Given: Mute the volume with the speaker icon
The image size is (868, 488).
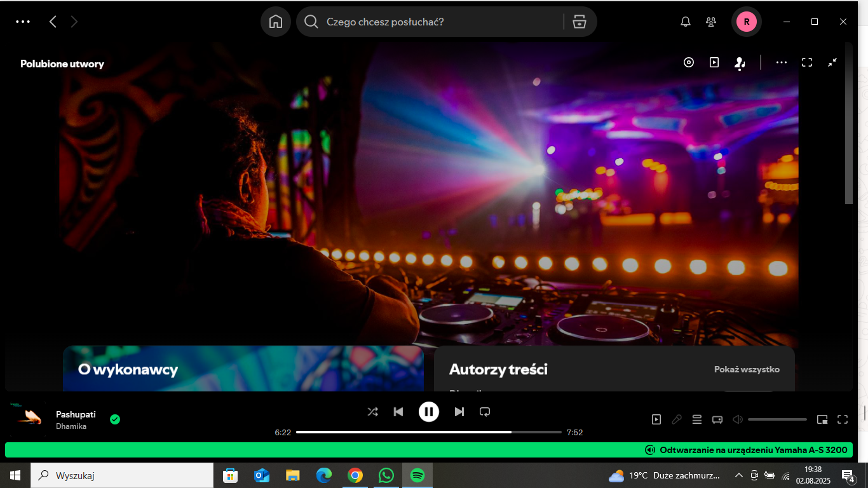Looking at the screenshot, I should tap(738, 419).
